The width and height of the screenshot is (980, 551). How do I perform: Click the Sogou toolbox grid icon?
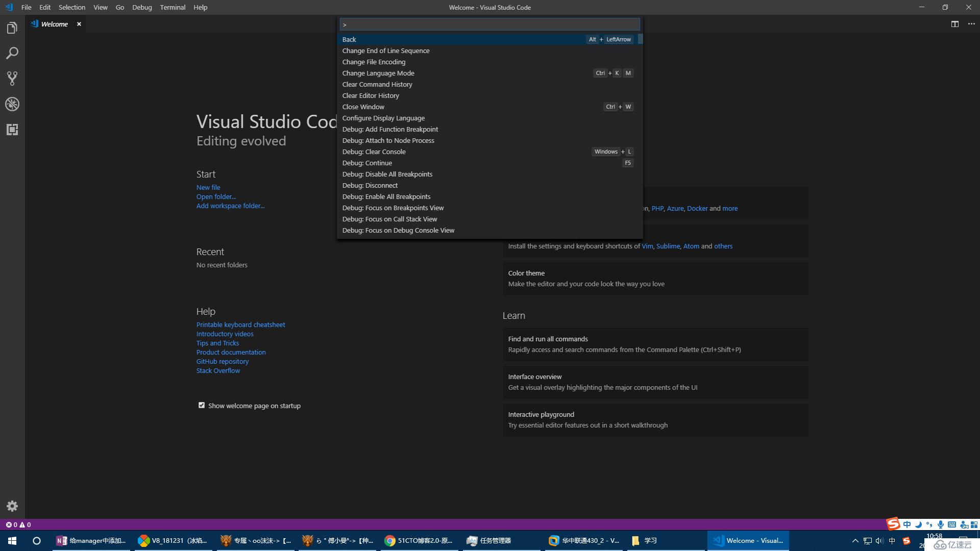coord(974,524)
